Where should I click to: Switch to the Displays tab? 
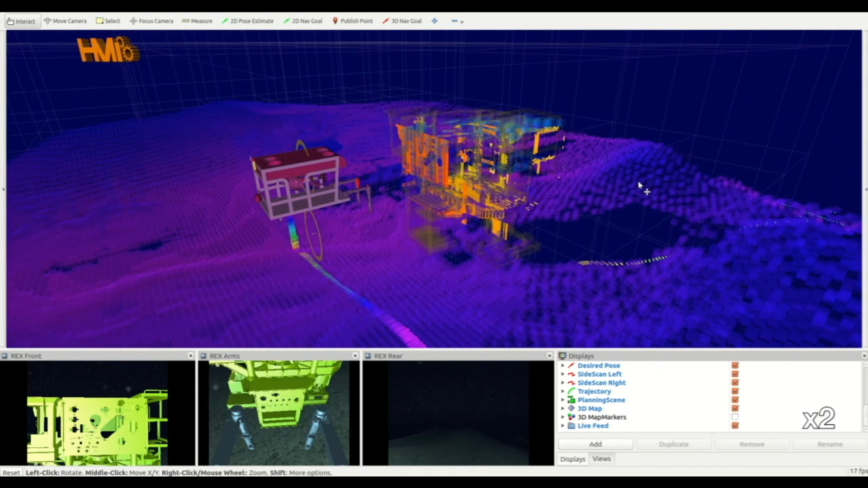573,459
